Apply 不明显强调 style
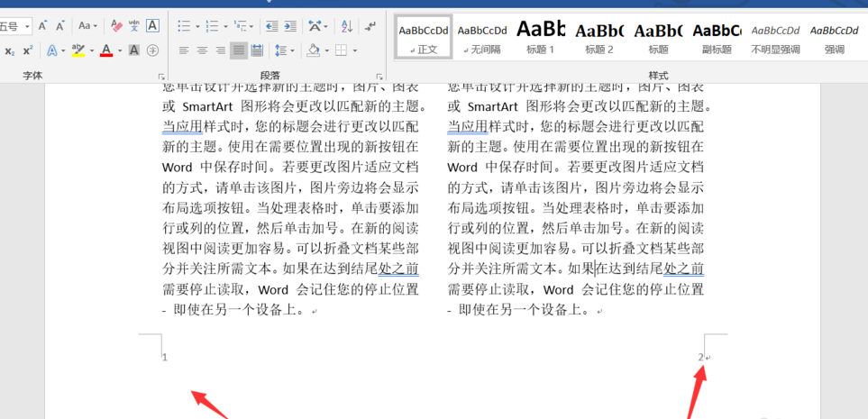 click(775, 37)
